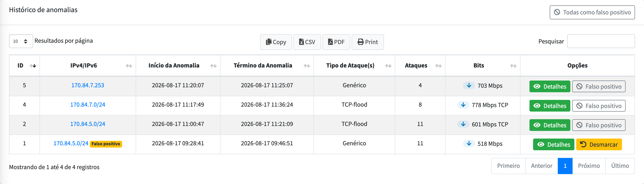Screen dimensions: 644x184
Task: Open IP link 170.84.7.253
Action: click(88, 85)
